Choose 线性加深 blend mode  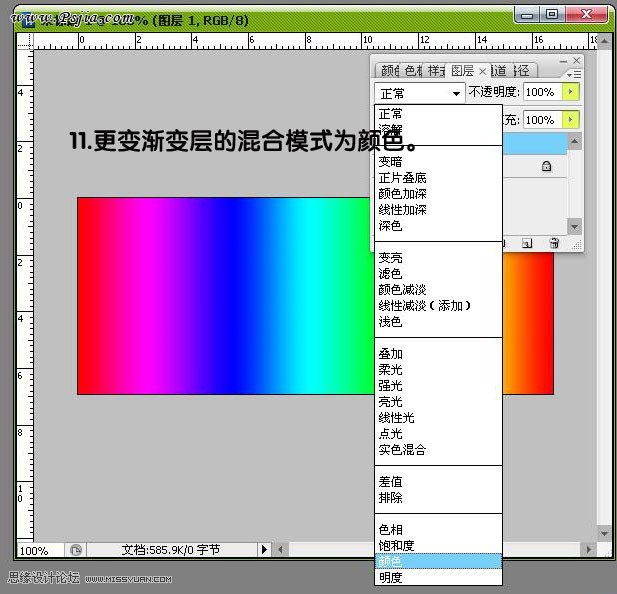point(438,210)
